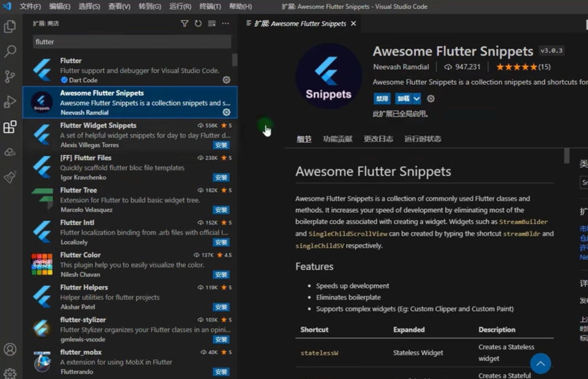588x379 pixels.
Task: Install [FF] Flutter Files extension
Action: click(x=221, y=177)
